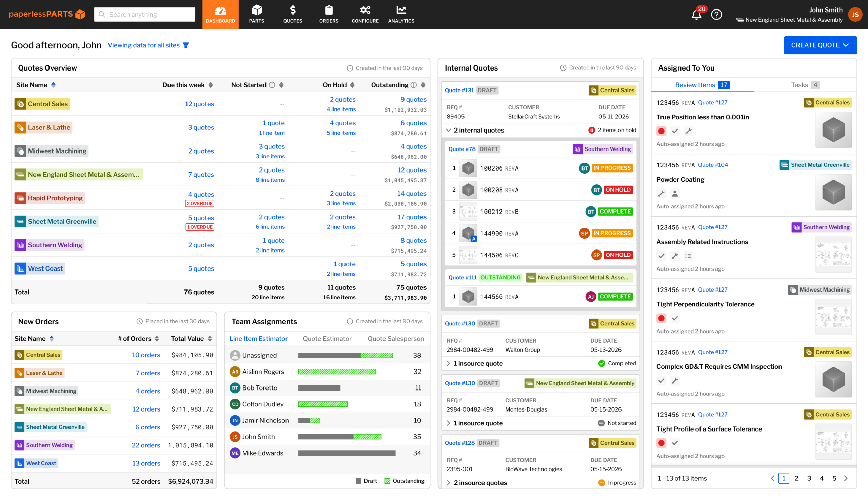Click the AJ avatar on part 144560 row
The height and width of the screenshot is (500, 868).
pyautogui.click(x=590, y=296)
